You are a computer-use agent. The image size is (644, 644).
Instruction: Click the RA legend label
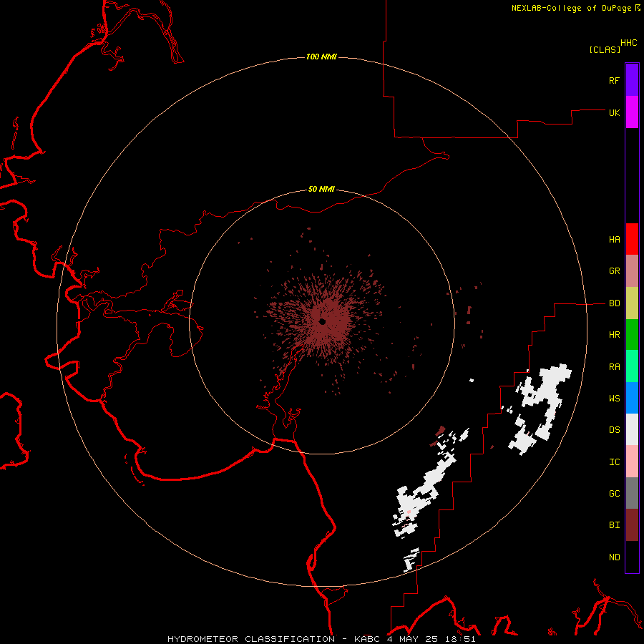pyautogui.click(x=615, y=367)
